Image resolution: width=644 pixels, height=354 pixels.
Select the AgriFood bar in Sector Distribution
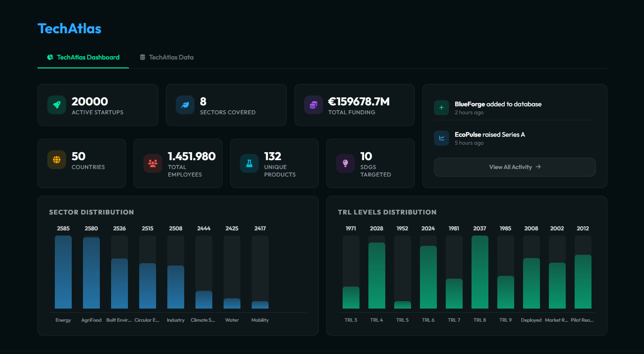[x=91, y=272]
